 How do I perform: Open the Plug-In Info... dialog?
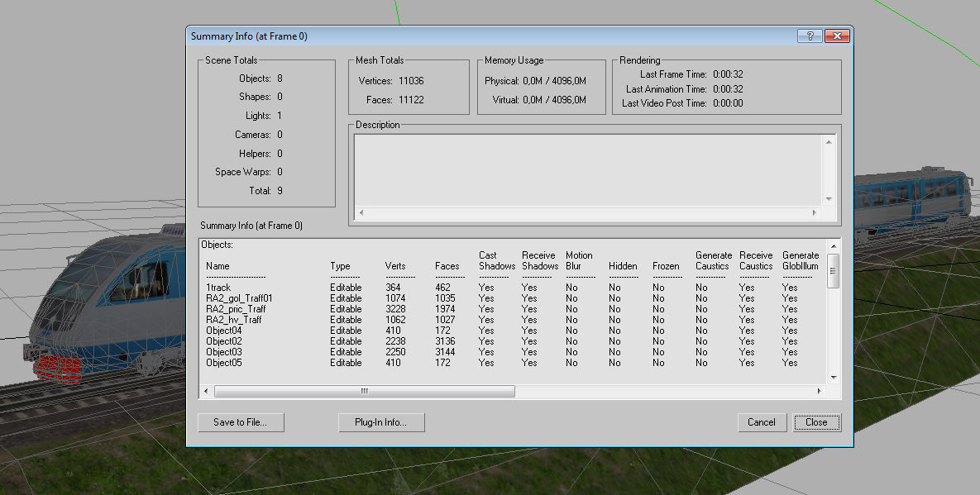(x=381, y=422)
